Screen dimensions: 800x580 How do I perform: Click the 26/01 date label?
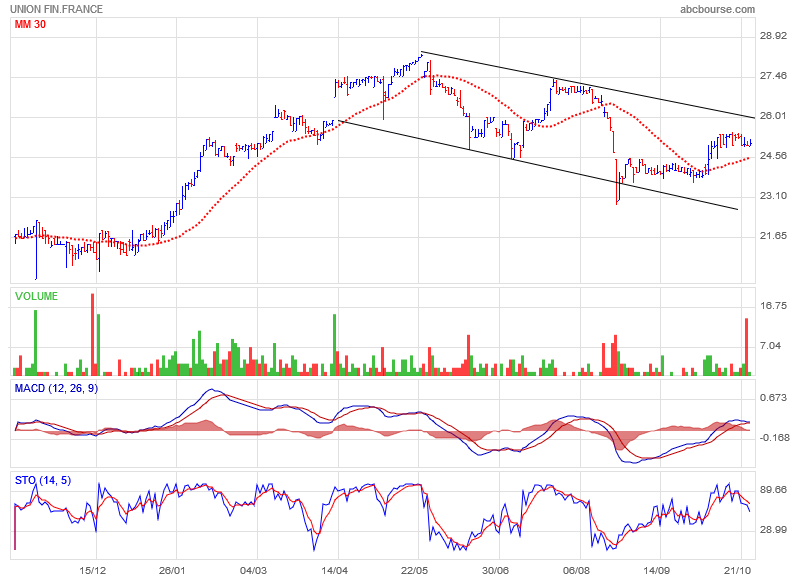point(172,570)
